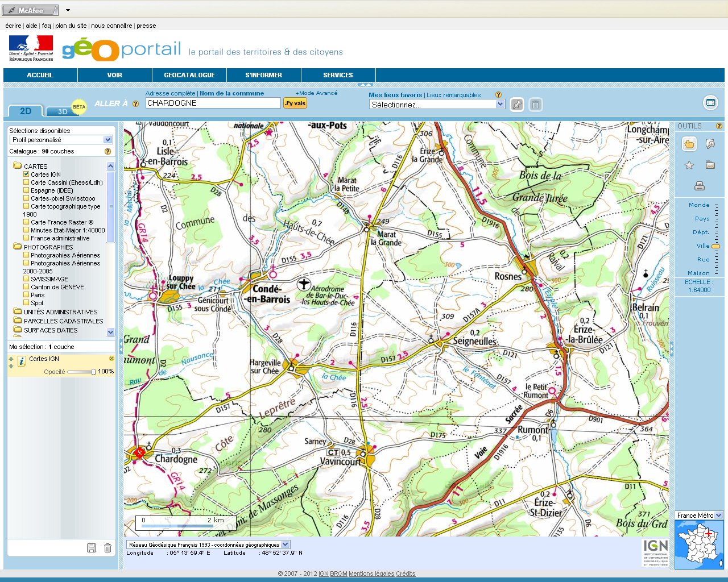Click the pushpin icon to save place
Screen dimensions: 728x582
(516, 105)
